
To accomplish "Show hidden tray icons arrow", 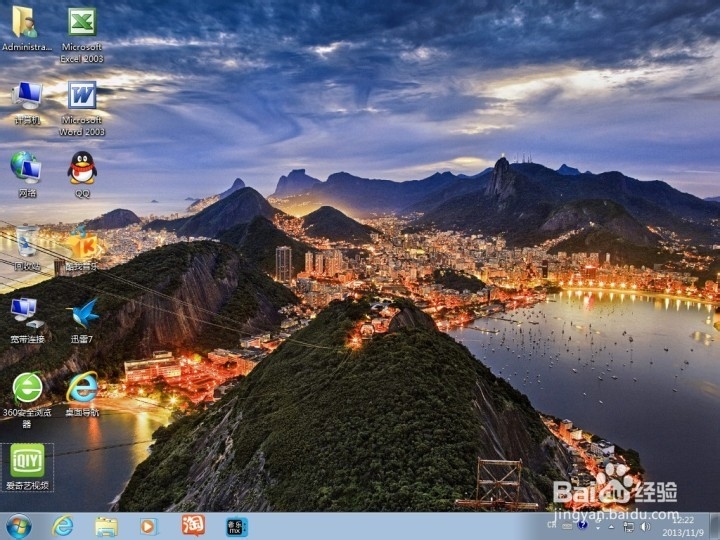I will (x=611, y=527).
